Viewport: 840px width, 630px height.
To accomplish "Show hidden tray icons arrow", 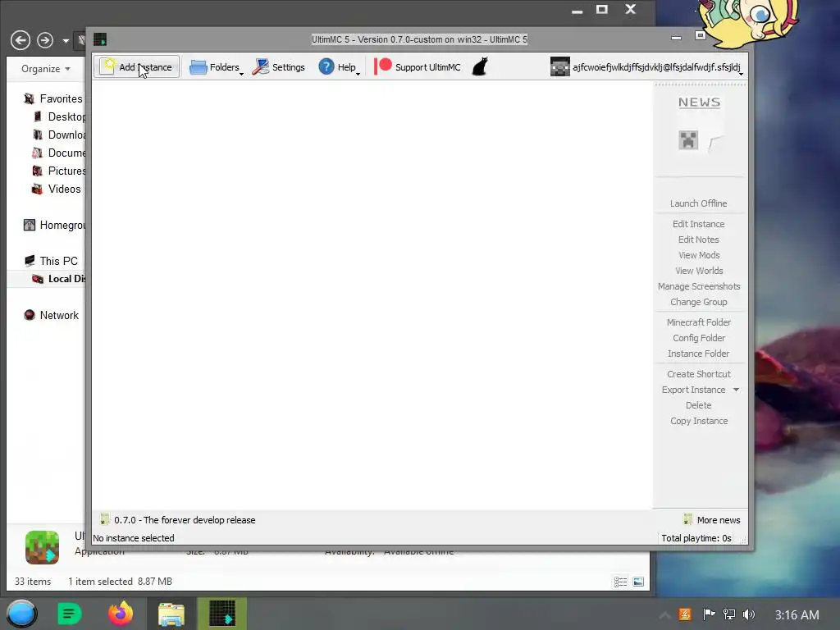I will pos(664,615).
